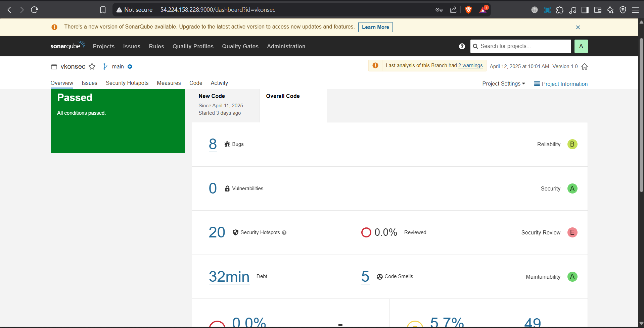Click the help icon next to Security Hotspots
Screen dimensions: 644x328
click(x=284, y=233)
